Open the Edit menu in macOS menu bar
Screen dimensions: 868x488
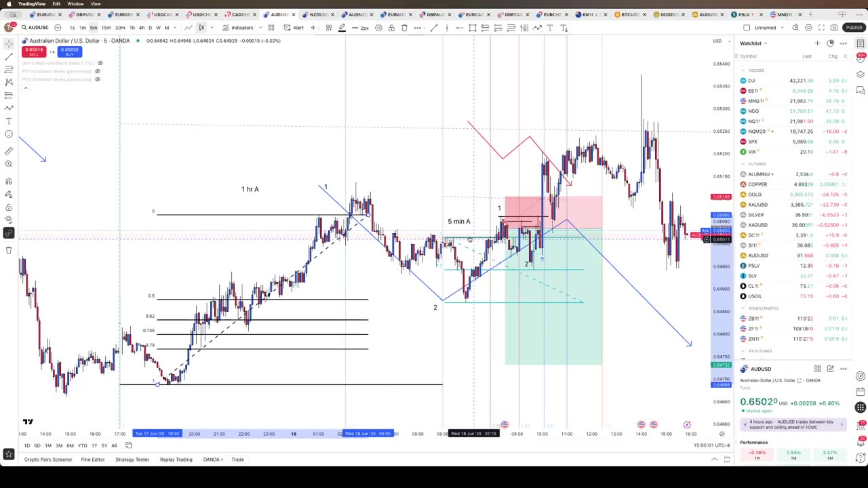point(56,4)
